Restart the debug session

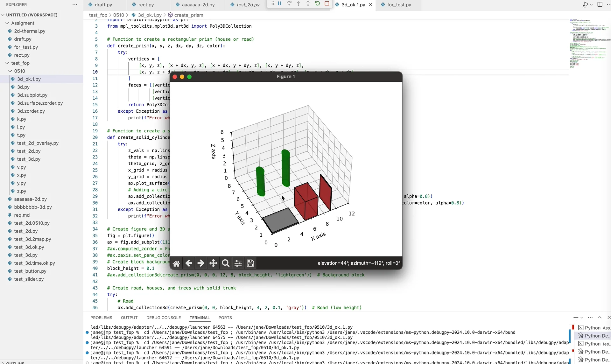(318, 4)
